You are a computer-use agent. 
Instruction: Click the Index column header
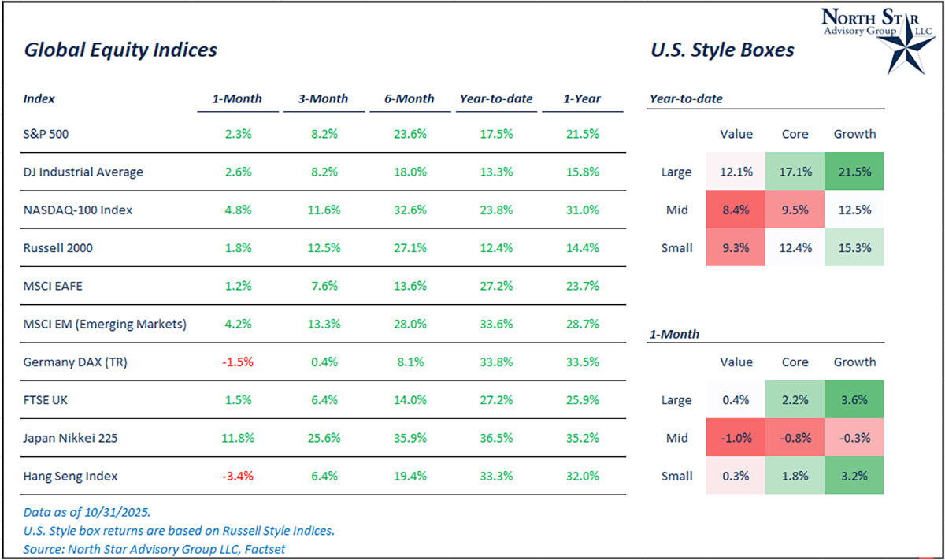(x=39, y=99)
